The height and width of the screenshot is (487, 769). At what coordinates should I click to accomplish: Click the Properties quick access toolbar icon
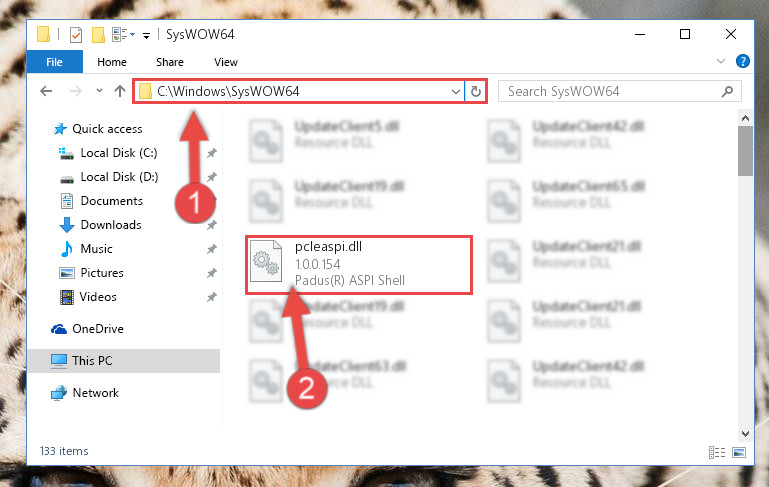point(76,35)
